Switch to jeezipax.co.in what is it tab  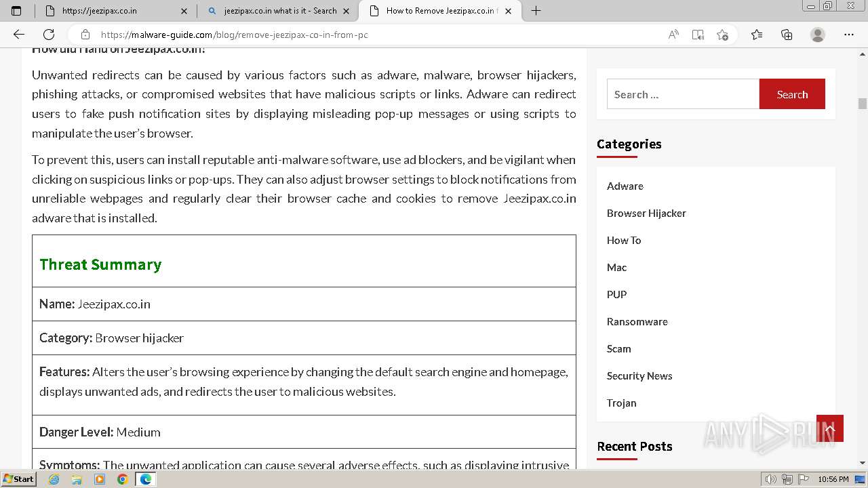point(278,11)
